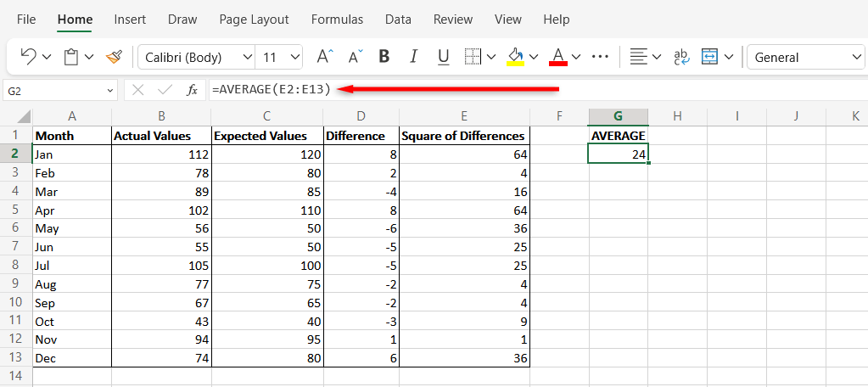Viewport: 868px width, 387px height.
Task: Toggle Italic formatting
Action: (413, 57)
